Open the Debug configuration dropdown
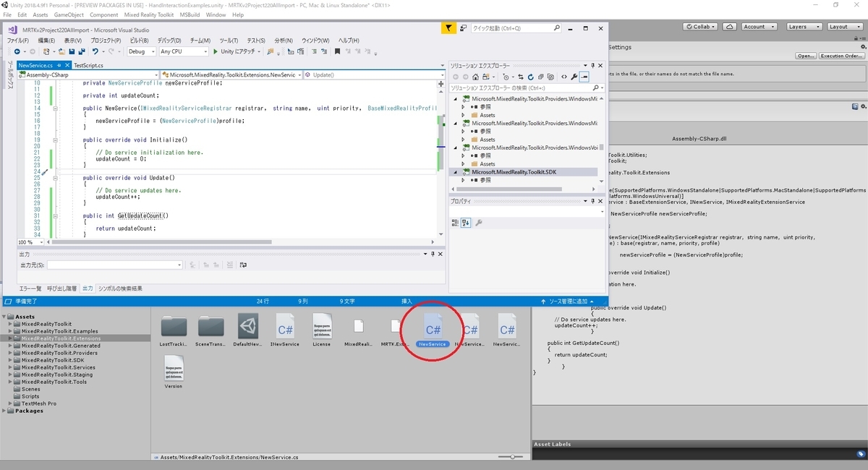 click(142, 51)
